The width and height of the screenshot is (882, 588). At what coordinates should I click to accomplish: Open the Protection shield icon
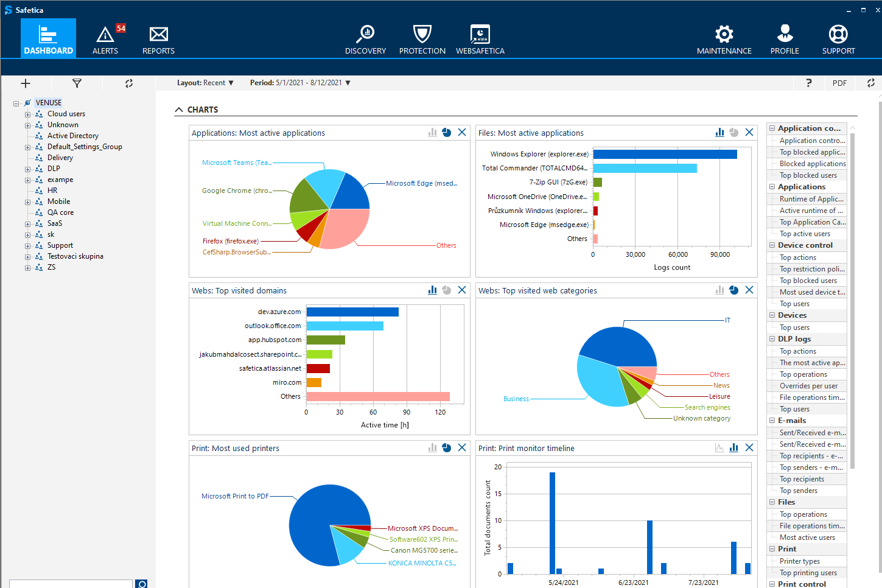[422, 34]
